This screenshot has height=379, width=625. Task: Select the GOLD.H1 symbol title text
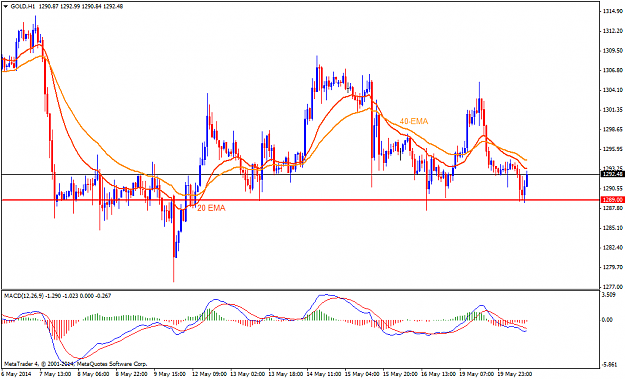(23, 6)
